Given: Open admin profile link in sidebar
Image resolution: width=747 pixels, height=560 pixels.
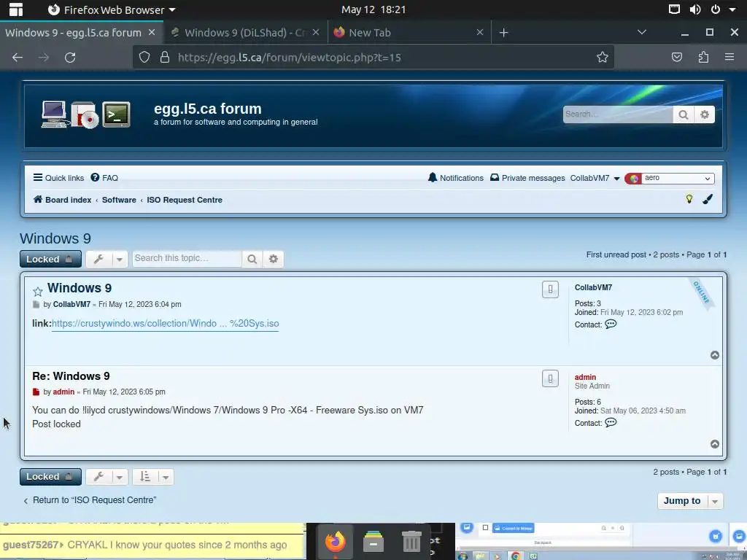Looking at the screenshot, I should (585, 377).
